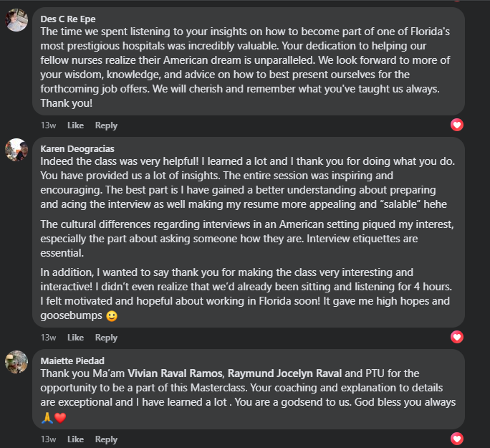
Task: Reply to Karen Deogracias's comment
Action: coord(106,338)
